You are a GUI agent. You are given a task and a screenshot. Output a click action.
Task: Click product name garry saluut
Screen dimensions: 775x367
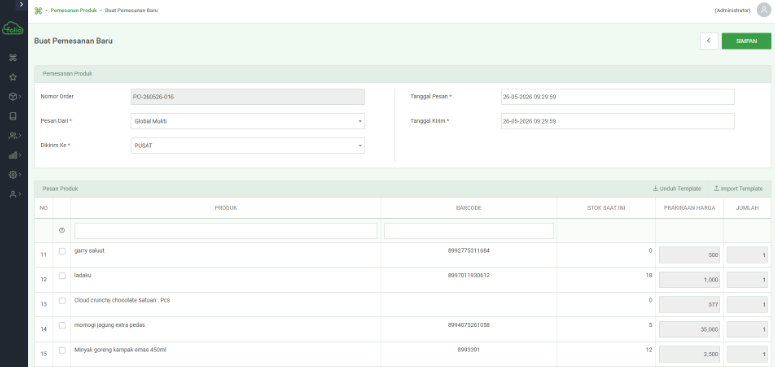89,251
